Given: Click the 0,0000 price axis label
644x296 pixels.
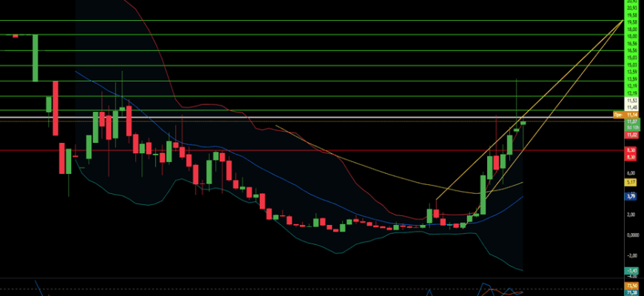Looking at the screenshot, I should (632, 235).
